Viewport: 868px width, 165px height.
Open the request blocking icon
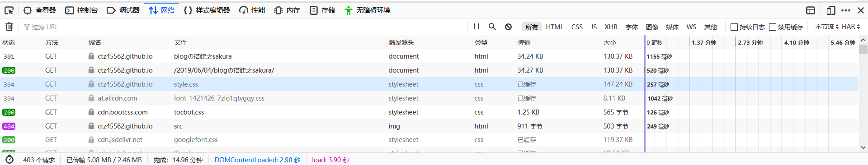point(508,27)
